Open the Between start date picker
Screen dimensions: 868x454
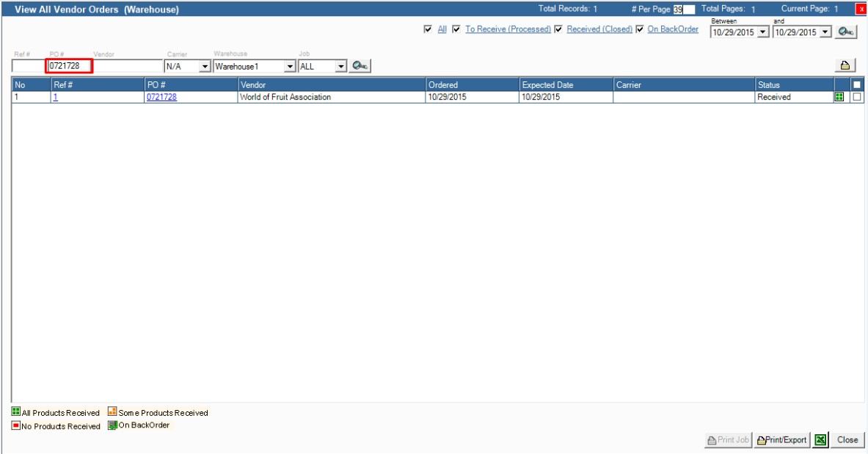coord(763,32)
